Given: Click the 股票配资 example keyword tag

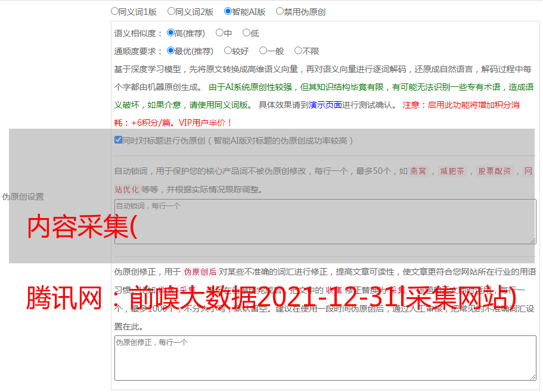Looking at the screenshot, I should click(x=495, y=171).
